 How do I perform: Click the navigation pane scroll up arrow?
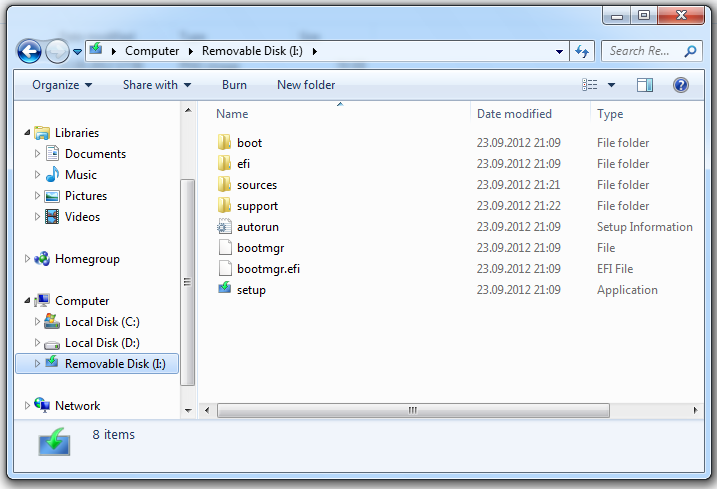(188, 110)
